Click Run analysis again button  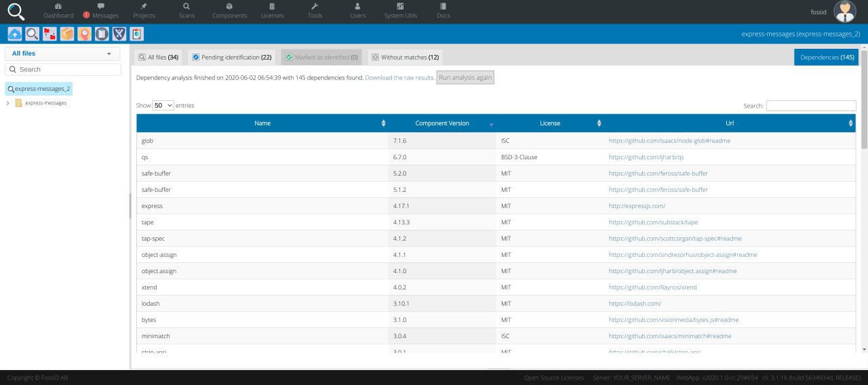pyautogui.click(x=465, y=77)
